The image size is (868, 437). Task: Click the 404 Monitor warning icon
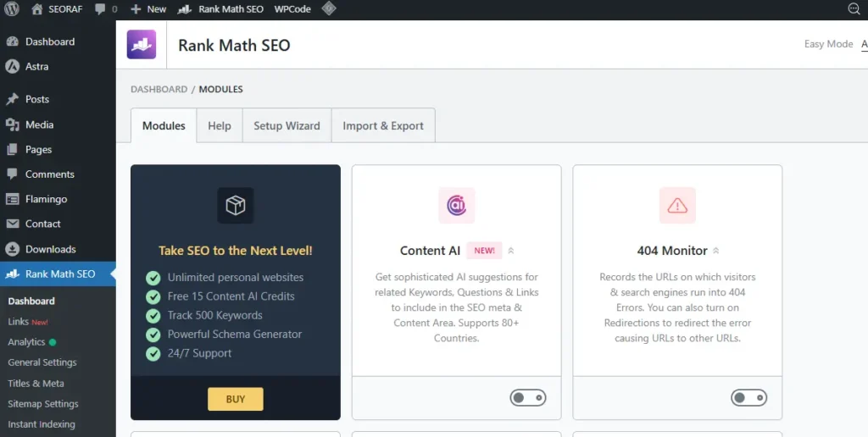coord(677,205)
